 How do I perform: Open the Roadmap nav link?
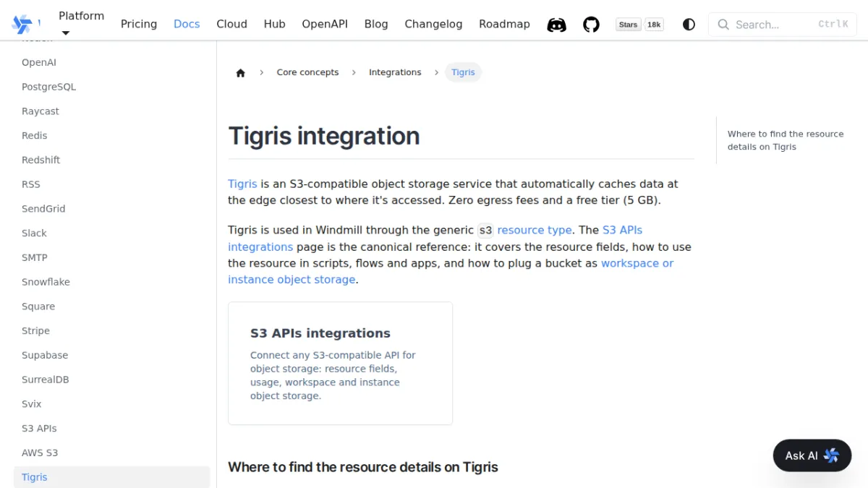pos(504,24)
